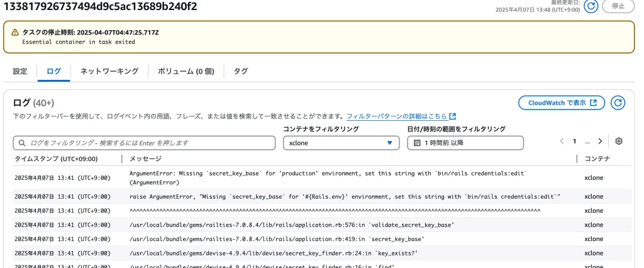
Task: Select the validate_secret_key_base log row message
Action: [x=291, y=225]
